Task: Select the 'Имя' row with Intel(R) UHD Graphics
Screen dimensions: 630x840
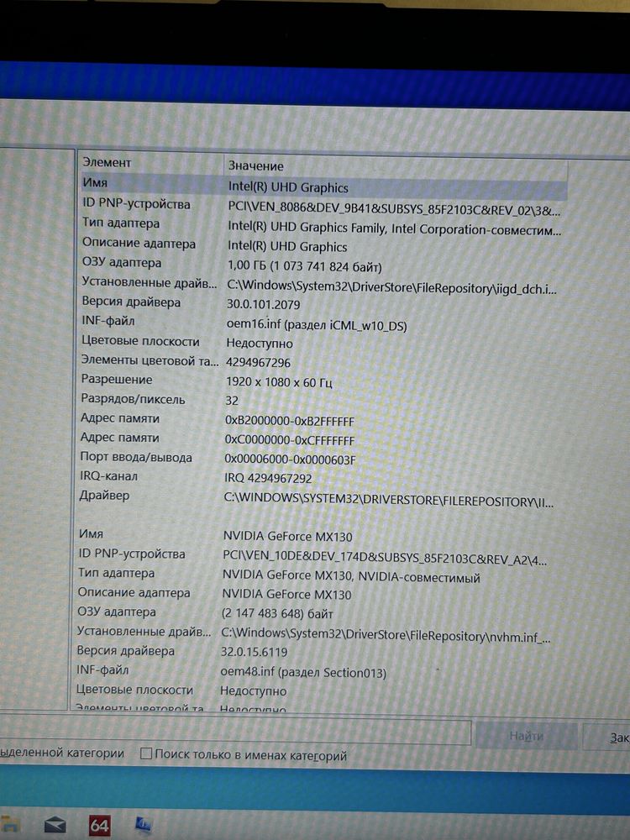Action: pos(323,186)
